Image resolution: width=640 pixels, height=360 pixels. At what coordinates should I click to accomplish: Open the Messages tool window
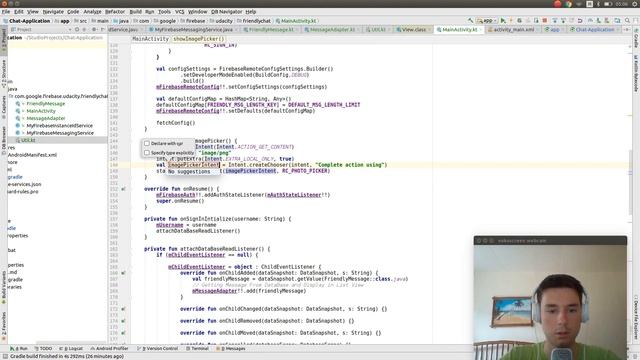pyautogui.click(x=231, y=349)
